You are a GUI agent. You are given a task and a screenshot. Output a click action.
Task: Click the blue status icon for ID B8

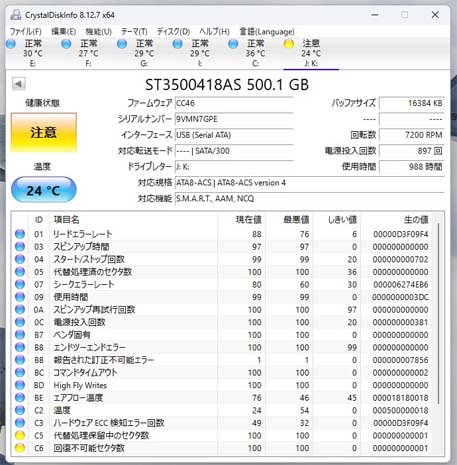click(x=20, y=347)
